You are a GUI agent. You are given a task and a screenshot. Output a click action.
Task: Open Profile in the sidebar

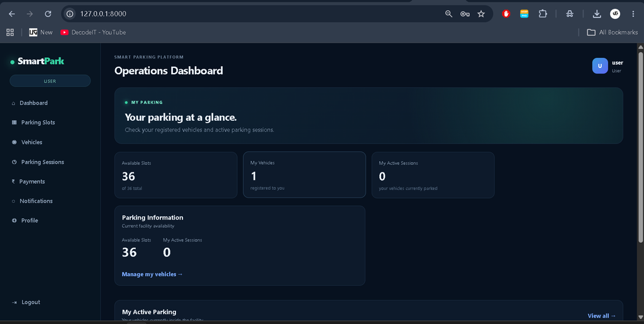[x=25, y=221]
